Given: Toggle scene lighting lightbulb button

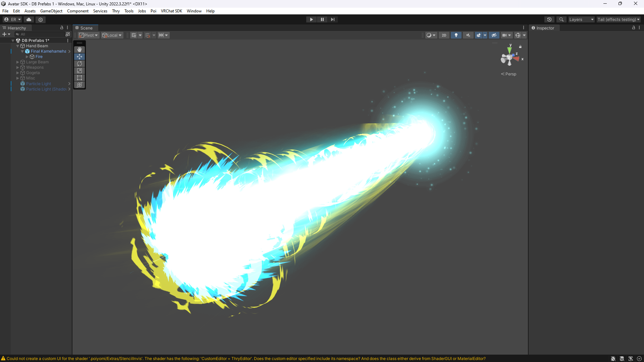Looking at the screenshot, I should coord(456,35).
